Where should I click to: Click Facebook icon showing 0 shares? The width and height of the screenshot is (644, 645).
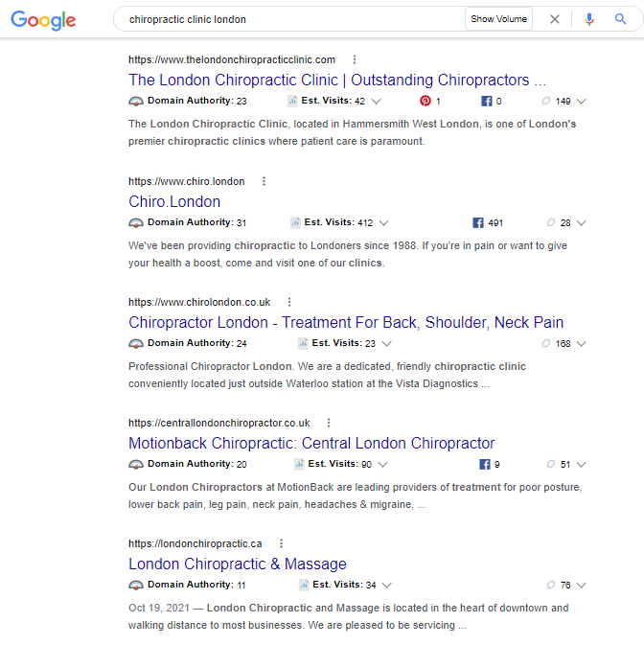(487, 102)
